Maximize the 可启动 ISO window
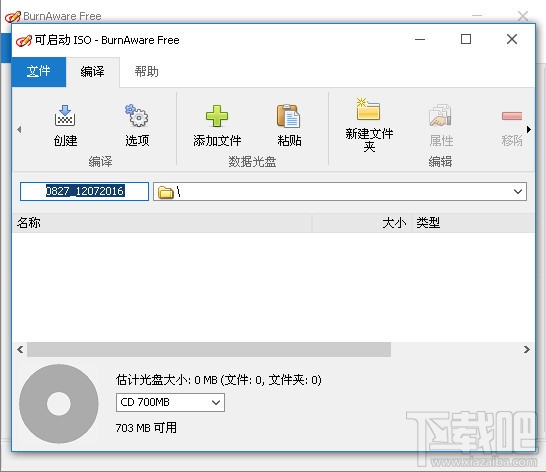Screen dimensions: 546x472 click(x=466, y=39)
